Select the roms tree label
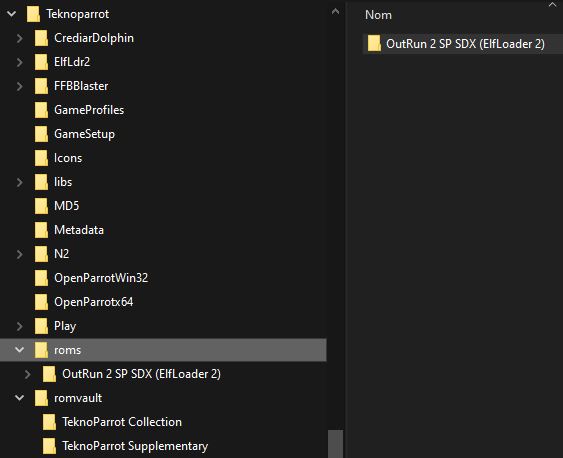 tap(67, 350)
